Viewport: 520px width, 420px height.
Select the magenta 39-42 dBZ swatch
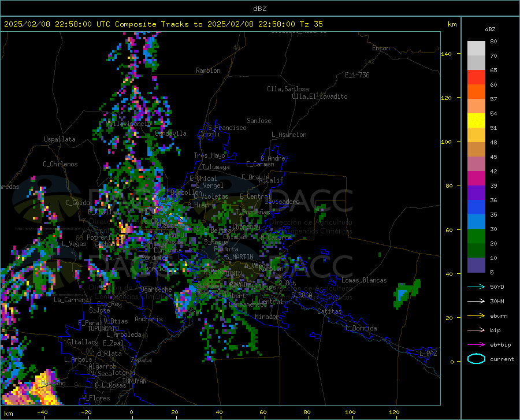[476, 179]
